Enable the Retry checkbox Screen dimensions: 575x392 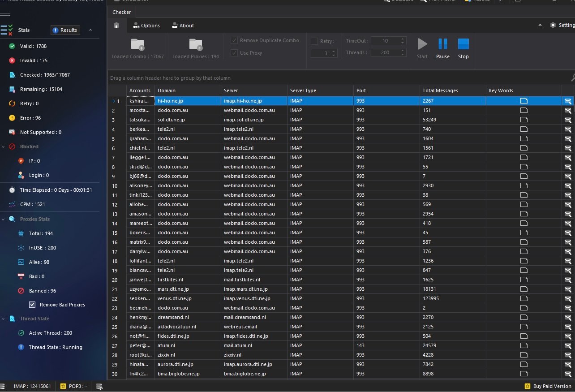[x=314, y=41]
